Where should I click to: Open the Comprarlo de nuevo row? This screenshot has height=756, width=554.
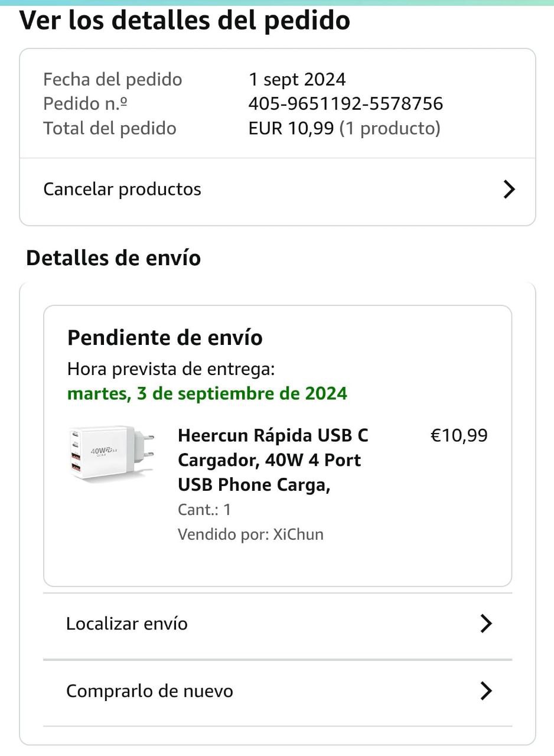(278, 691)
